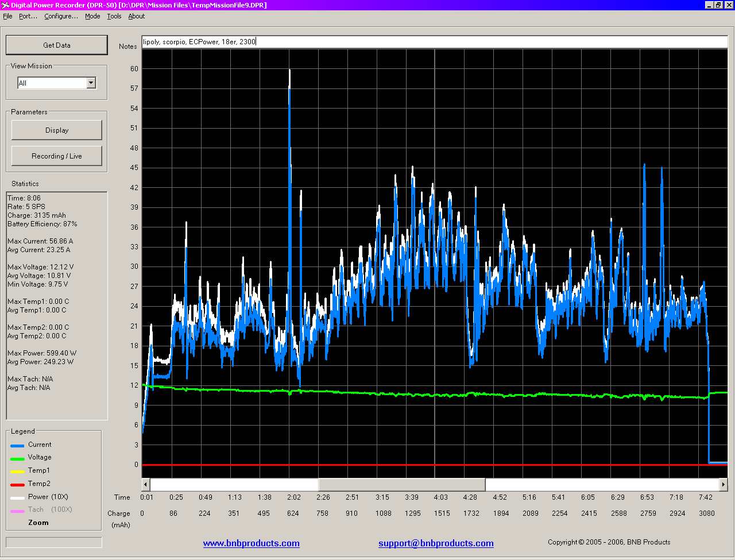The image size is (735, 560).
Task: Click the 1515 charge axis value
Action: pyautogui.click(x=442, y=513)
